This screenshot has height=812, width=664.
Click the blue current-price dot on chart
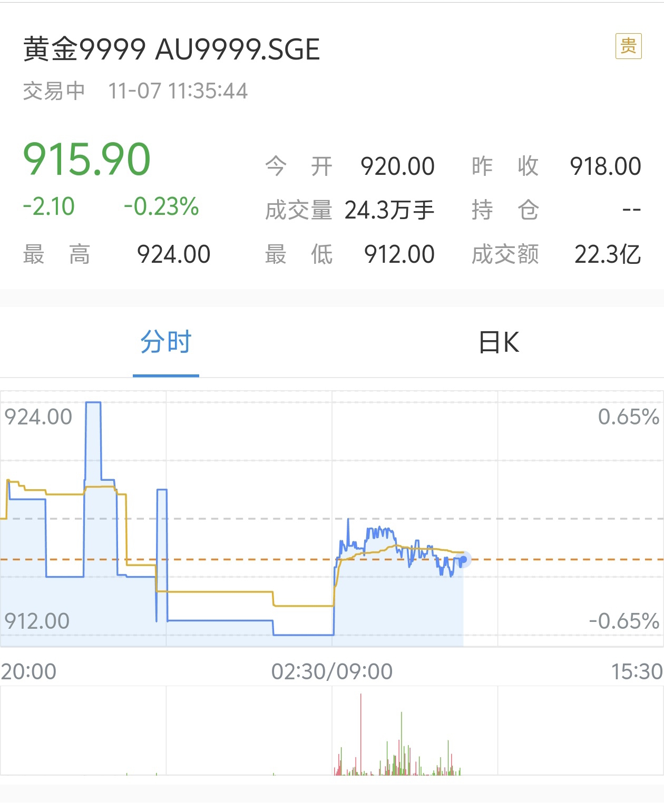[x=463, y=559]
